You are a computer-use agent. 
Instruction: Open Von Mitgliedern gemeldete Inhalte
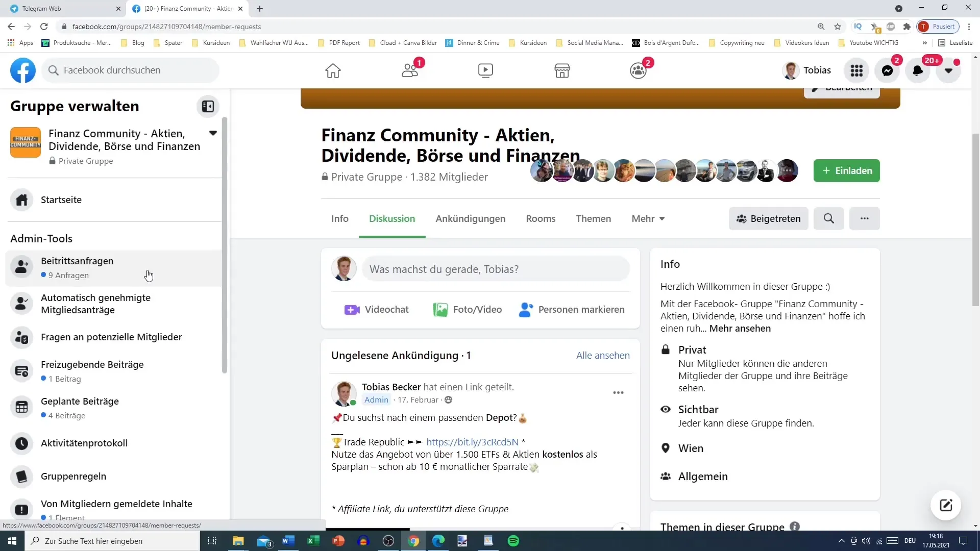tap(113, 509)
